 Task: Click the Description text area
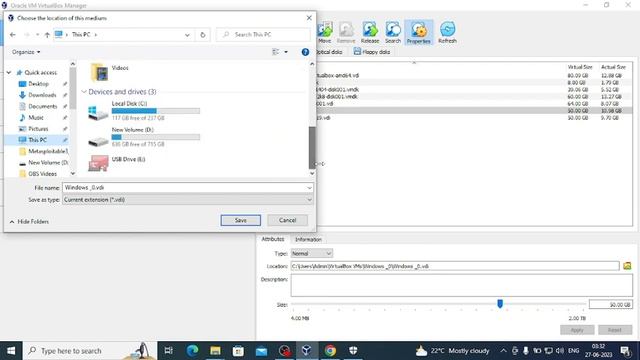click(462, 285)
